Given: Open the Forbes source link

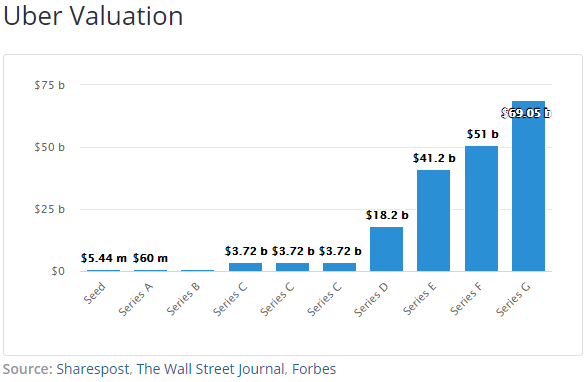Looking at the screenshot, I should tap(314, 369).
